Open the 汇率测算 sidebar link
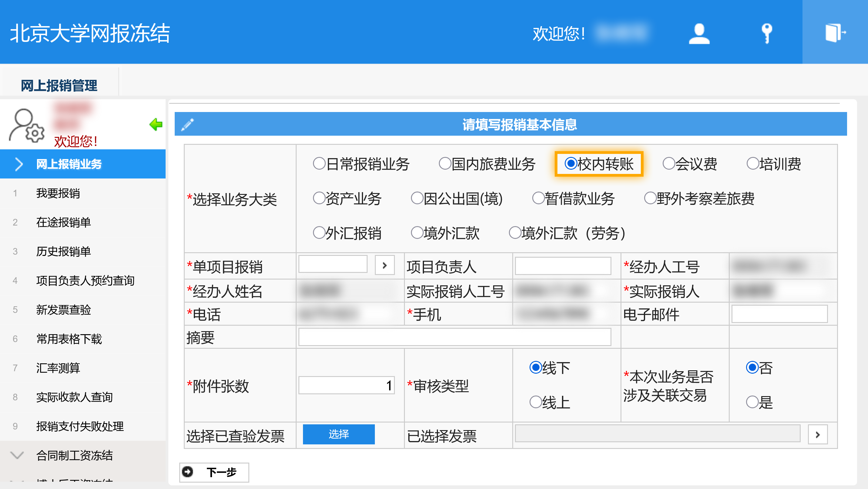 tap(58, 368)
